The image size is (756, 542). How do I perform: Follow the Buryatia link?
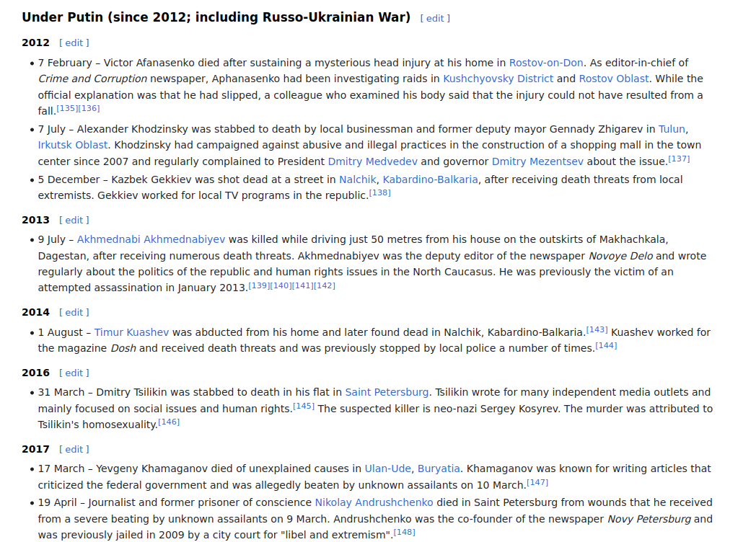(x=439, y=468)
